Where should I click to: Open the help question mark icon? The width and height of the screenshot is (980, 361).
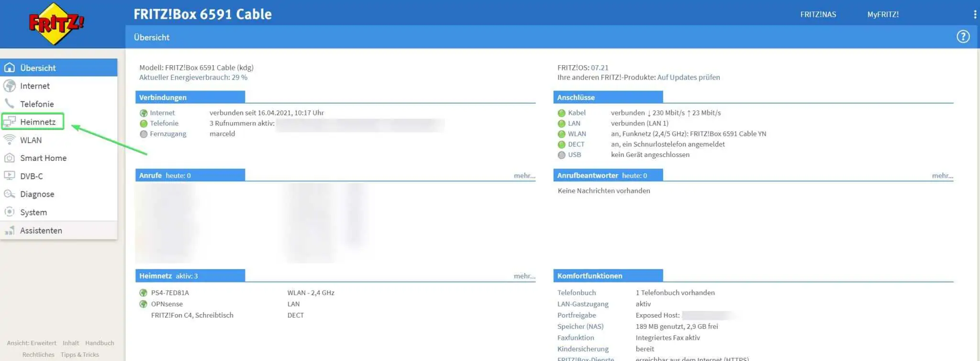[963, 37]
